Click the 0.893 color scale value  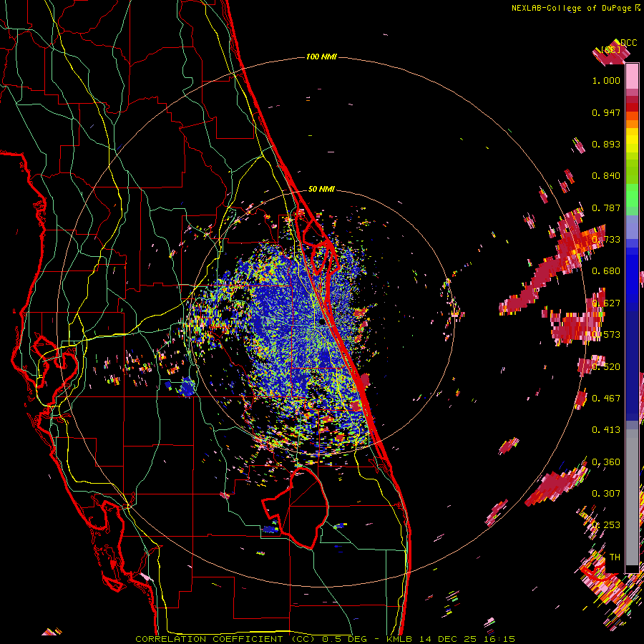pyautogui.click(x=606, y=144)
